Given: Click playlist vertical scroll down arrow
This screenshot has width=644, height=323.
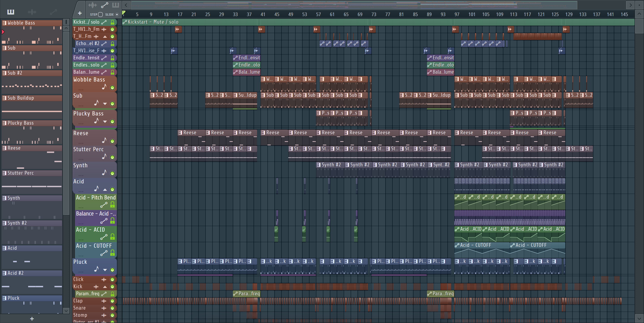Looking at the screenshot, I should point(639,319).
